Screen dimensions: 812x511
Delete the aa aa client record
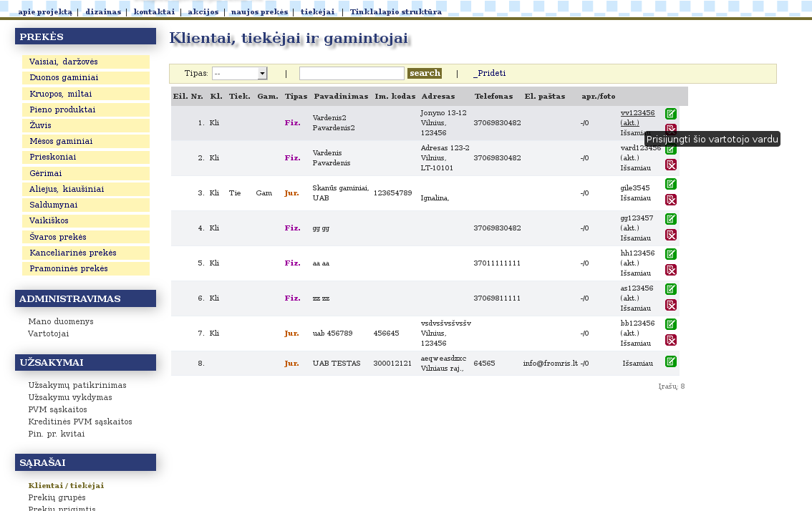(671, 271)
